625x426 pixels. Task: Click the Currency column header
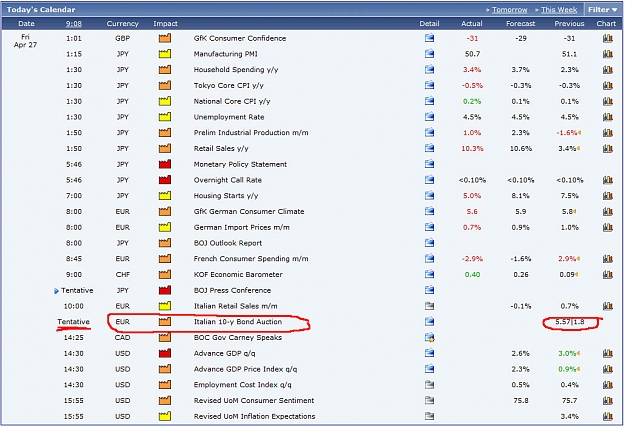(122, 24)
